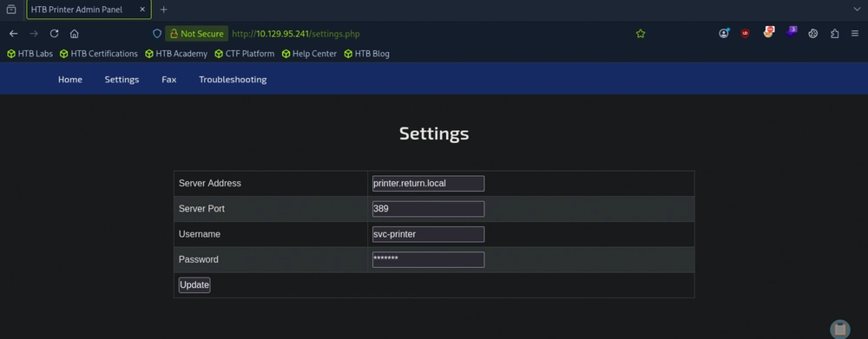Open the Firefox View icon left of the tab

(x=11, y=10)
